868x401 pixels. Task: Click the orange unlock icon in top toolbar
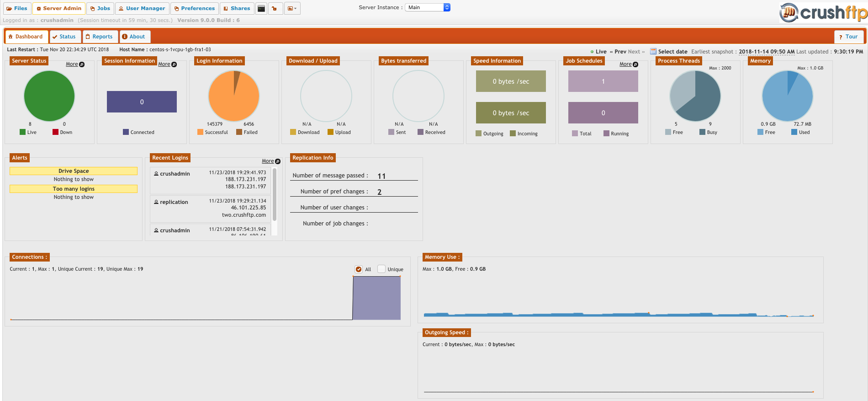[275, 8]
